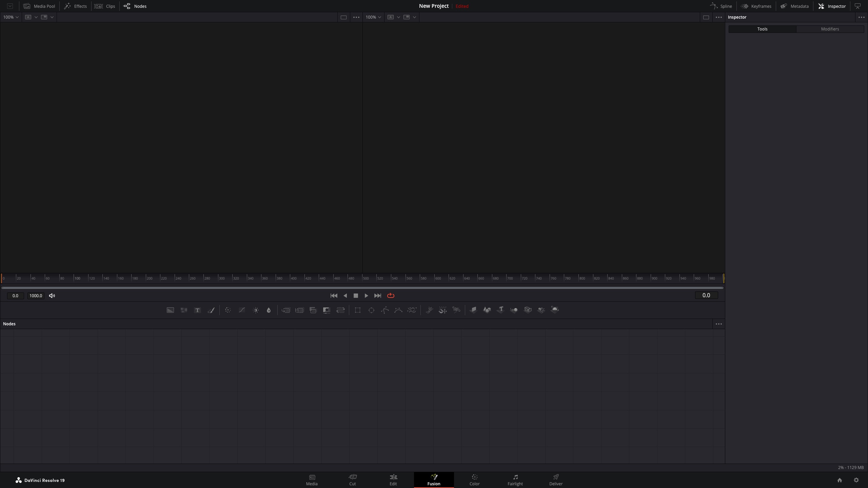Select the Ellipse mask tool
Screen dimensions: 868x488
click(x=371, y=310)
